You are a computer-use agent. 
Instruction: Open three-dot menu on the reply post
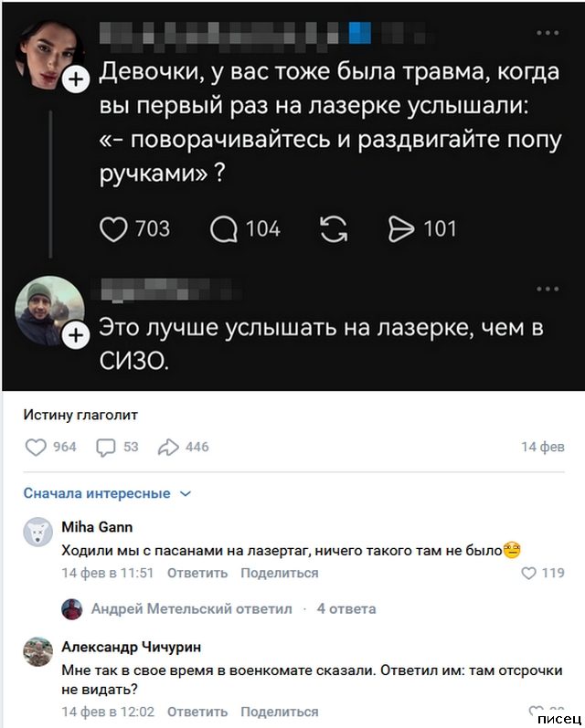tap(547, 290)
